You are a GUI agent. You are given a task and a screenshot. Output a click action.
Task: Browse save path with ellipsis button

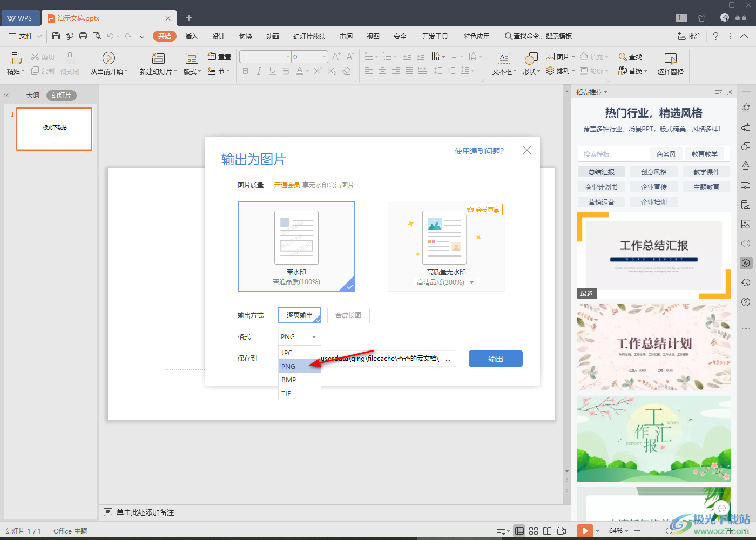(448, 359)
